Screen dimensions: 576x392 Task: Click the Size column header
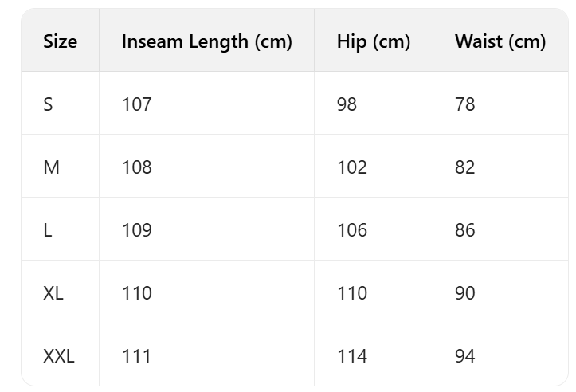60,41
